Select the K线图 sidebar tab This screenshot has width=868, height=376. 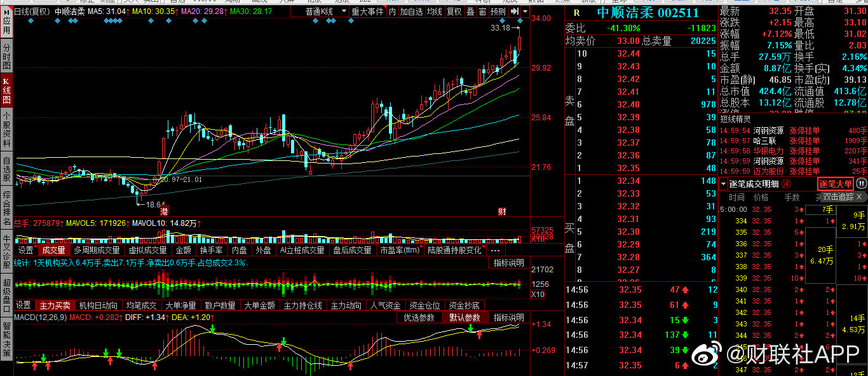click(6, 91)
